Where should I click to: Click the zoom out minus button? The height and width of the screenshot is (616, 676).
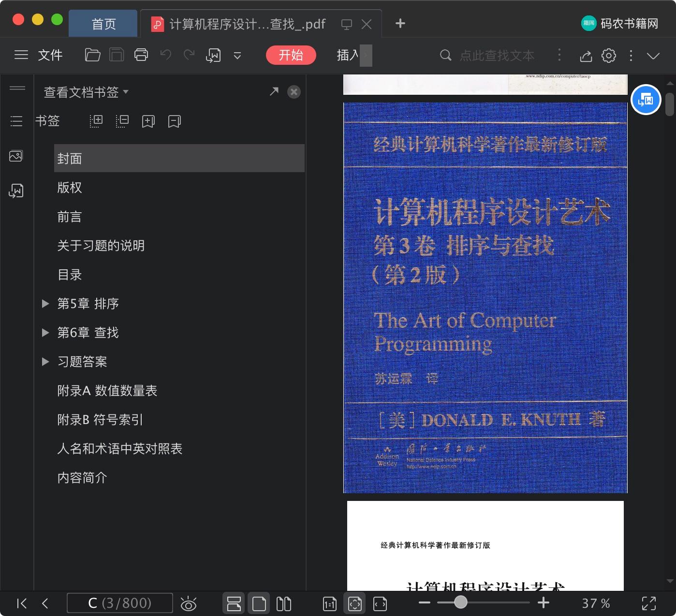[425, 602]
